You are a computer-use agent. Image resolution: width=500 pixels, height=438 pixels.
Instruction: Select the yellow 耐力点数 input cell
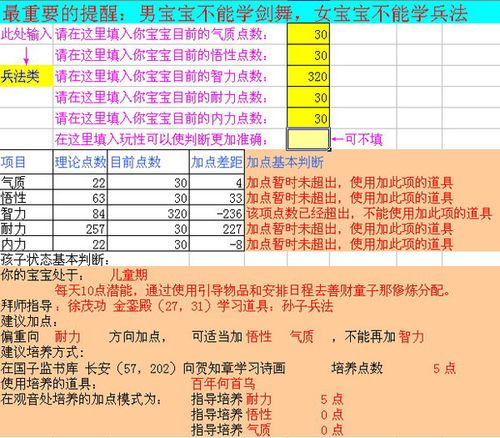point(308,97)
